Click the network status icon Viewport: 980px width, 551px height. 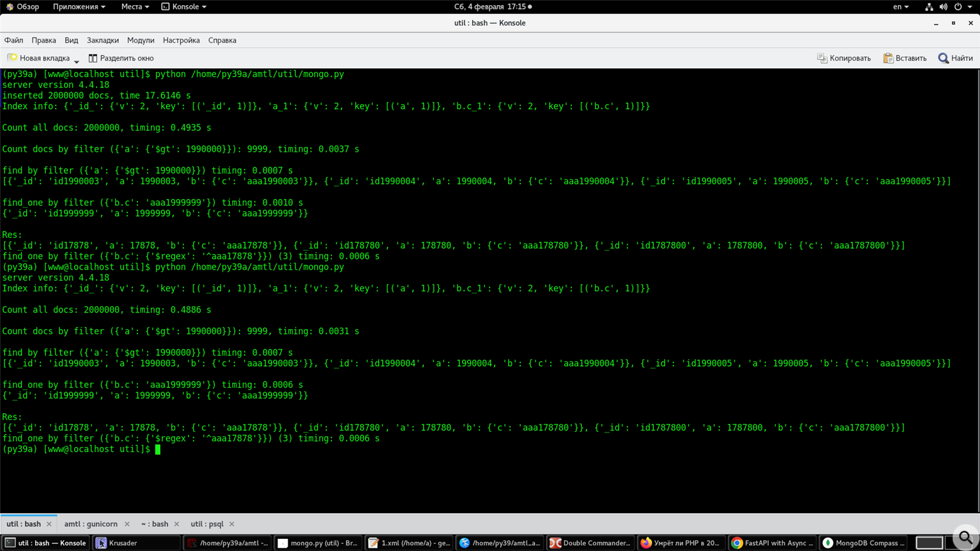929,6
